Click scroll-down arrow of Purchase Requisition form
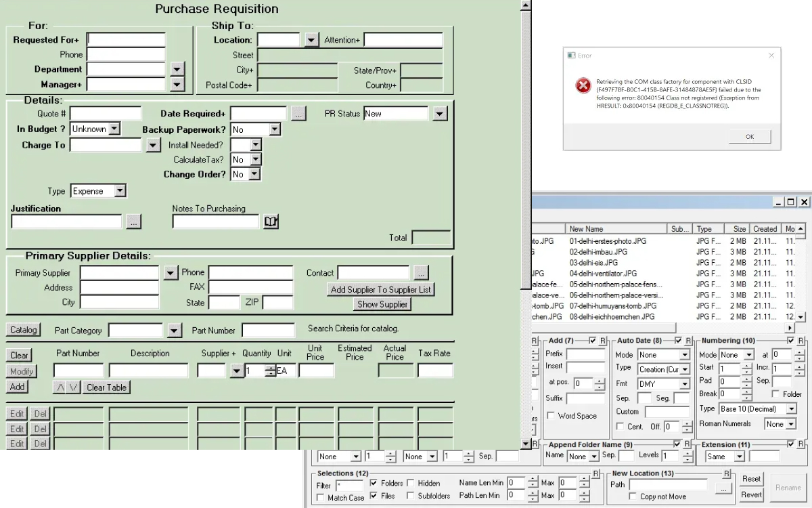The image size is (812, 508). [x=525, y=444]
